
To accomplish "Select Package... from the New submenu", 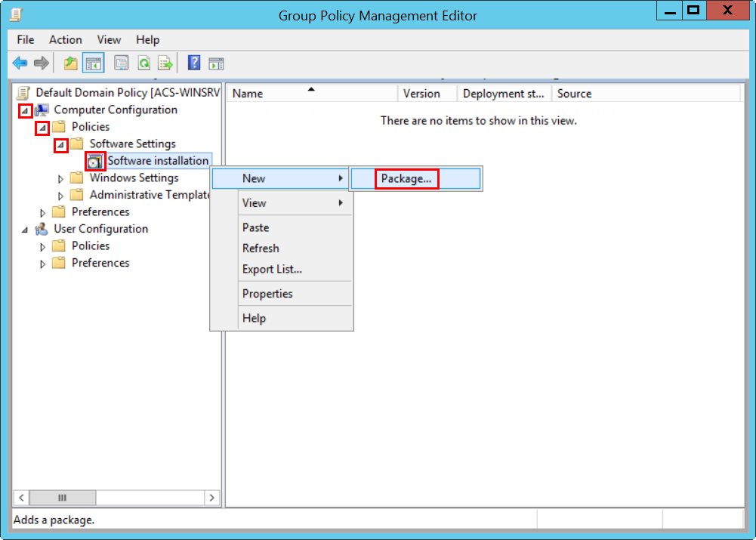I will (x=406, y=179).
